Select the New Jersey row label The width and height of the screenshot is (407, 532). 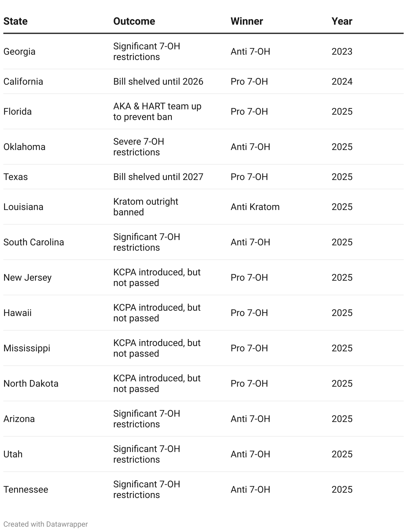pos(27,278)
